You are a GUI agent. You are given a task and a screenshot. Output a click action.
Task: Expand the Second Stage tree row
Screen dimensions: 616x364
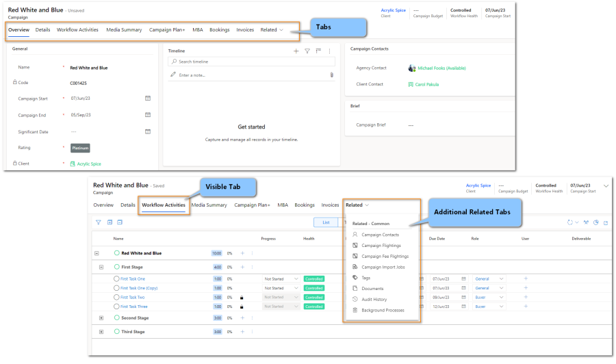click(x=101, y=318)
